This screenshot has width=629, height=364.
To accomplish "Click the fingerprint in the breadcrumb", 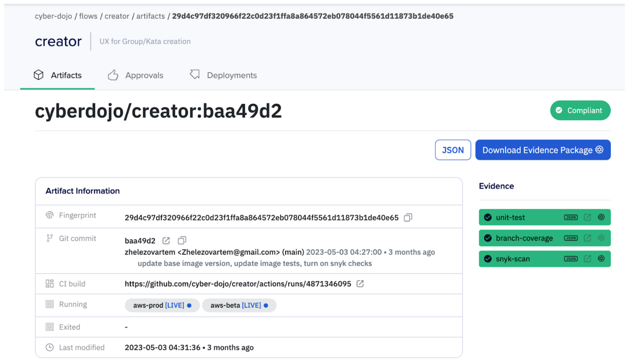I will click(313, 16).
